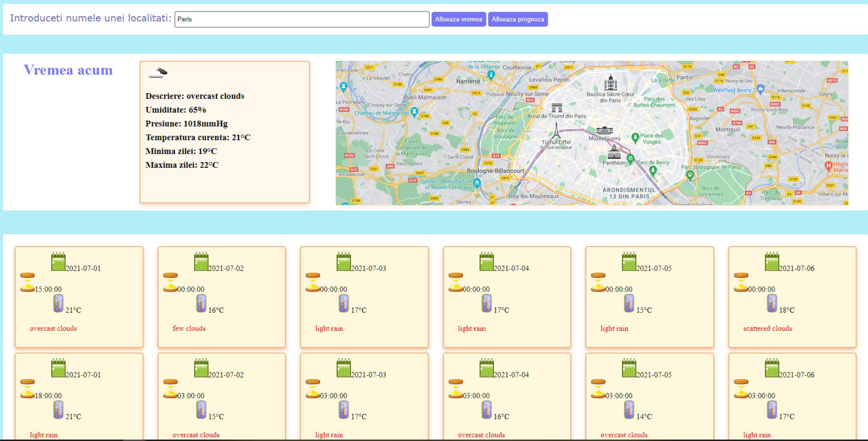Click the calendar icon in 2021-07-03 00:00:00 card
The image size is (868, 441).
[x=344, y=261]
